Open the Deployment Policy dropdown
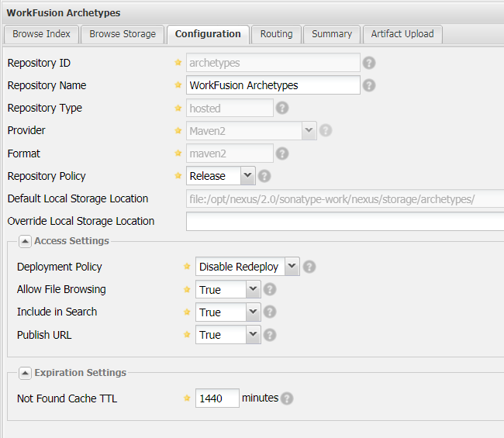Image resolution: width=504 pixels, height=438 pixels. (292, 266)
